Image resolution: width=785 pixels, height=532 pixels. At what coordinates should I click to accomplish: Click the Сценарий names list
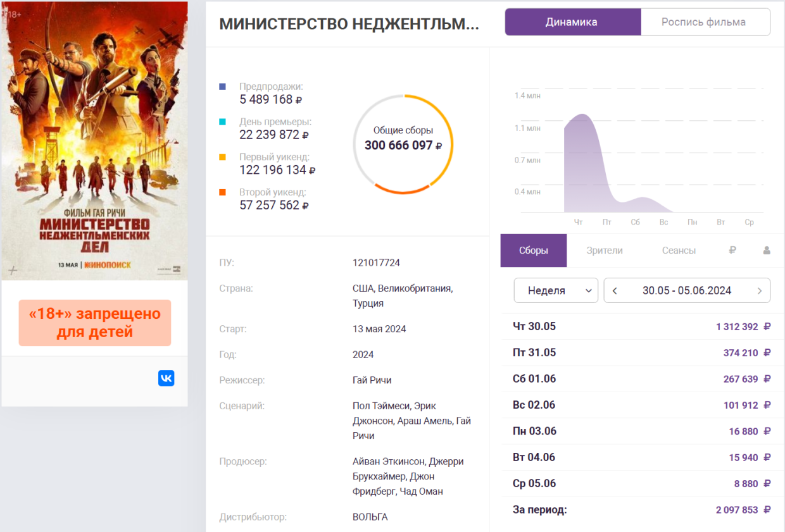(411, 421)
